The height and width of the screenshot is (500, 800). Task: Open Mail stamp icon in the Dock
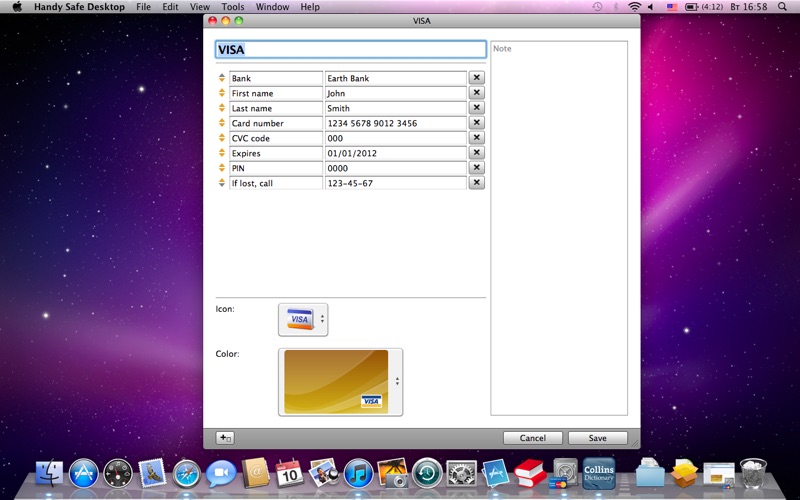152,473
